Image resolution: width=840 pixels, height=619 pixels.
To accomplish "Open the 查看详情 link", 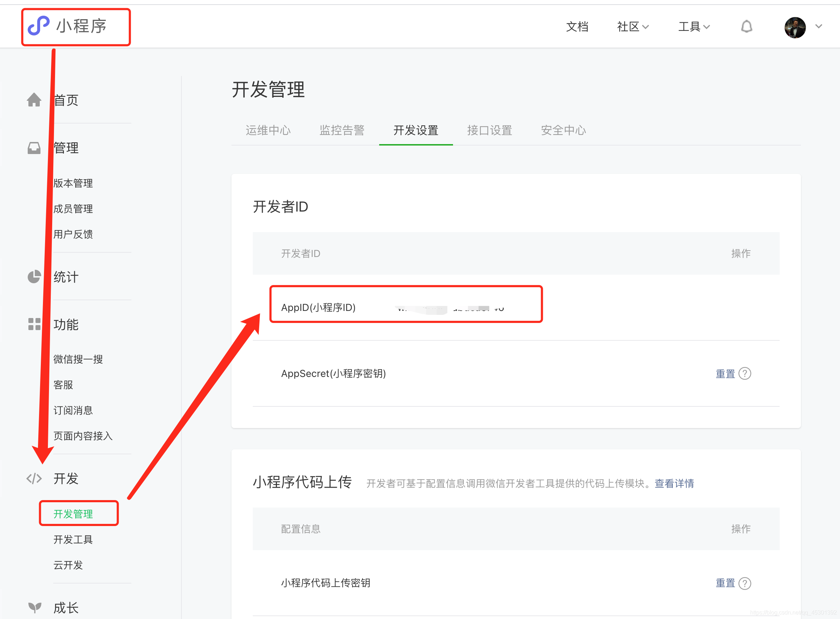I will click(673, 483).
